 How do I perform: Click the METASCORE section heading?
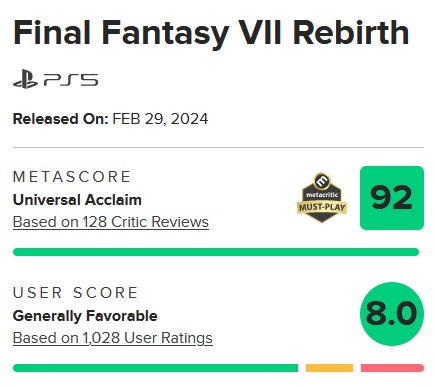(x=72, y=177)
